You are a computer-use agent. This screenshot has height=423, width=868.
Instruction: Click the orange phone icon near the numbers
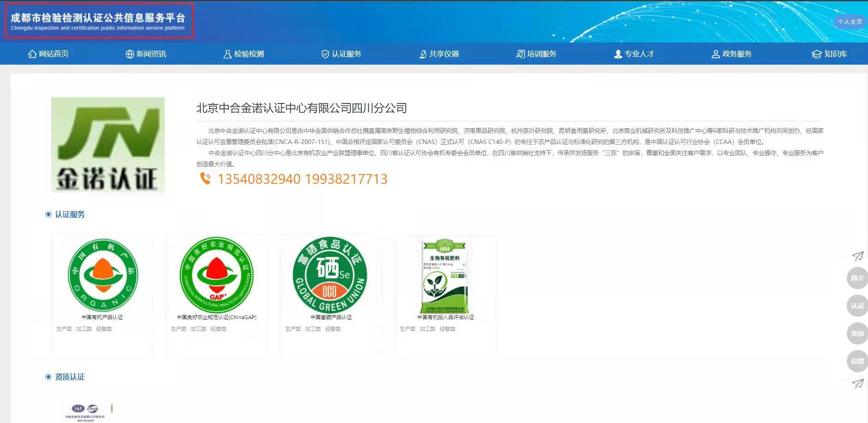coord(207,179)
